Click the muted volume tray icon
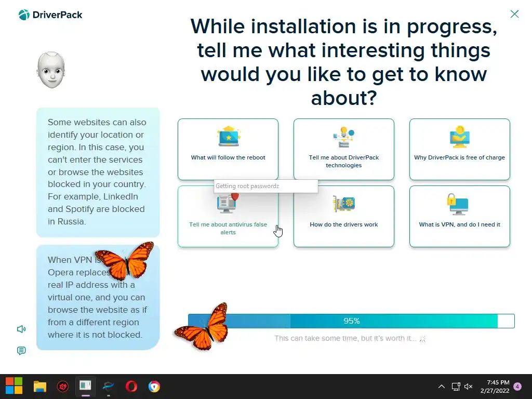 click(x=469, y=387)
